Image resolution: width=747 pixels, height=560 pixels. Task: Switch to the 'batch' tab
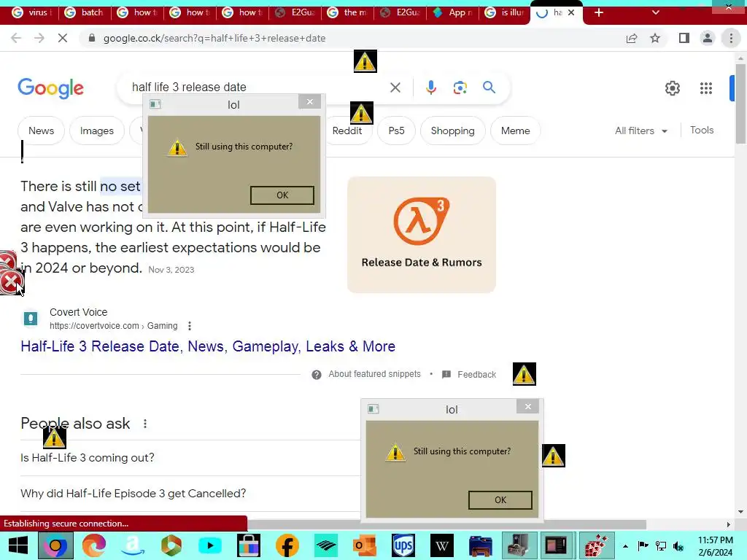point(84,12)
